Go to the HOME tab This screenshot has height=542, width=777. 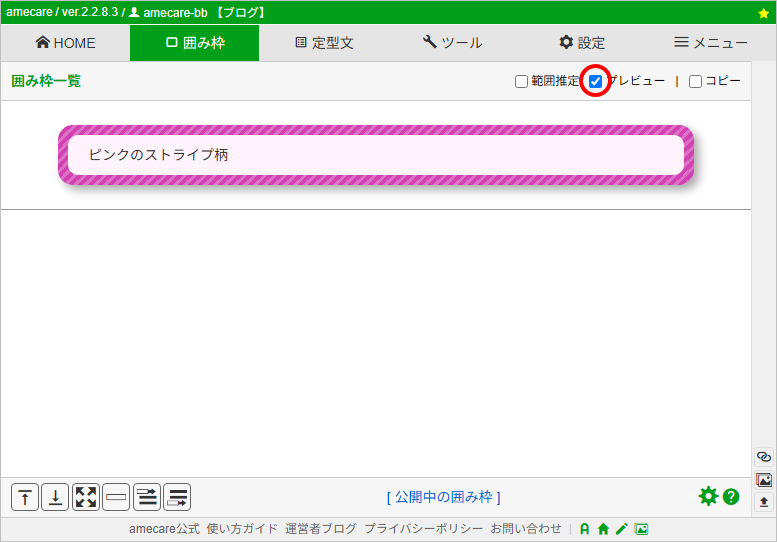coord(65,43)
